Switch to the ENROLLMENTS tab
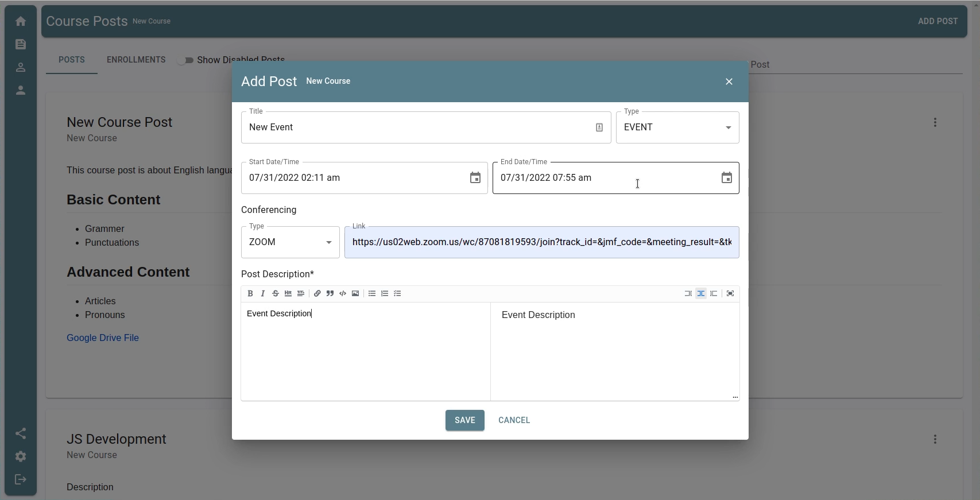 point(136,60)
